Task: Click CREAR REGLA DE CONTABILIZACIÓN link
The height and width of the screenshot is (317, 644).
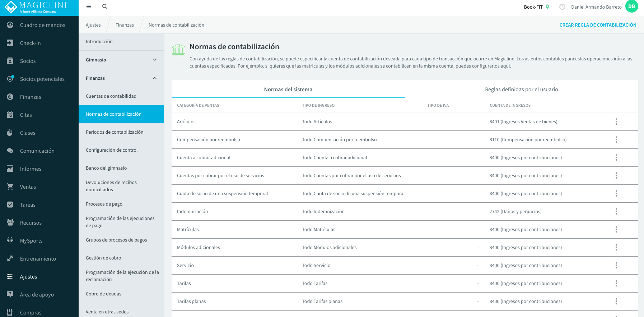Action: [598, 25]
